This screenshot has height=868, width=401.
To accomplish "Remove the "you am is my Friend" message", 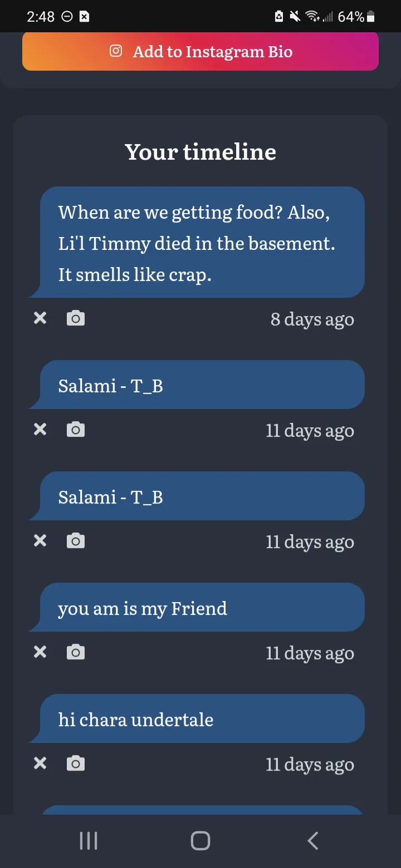I will (x=40, y=652).
